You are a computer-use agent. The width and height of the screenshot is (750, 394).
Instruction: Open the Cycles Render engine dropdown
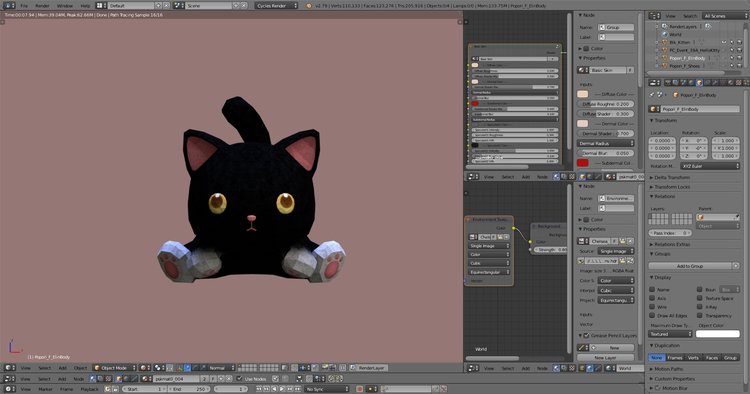(x=276, y=6)
